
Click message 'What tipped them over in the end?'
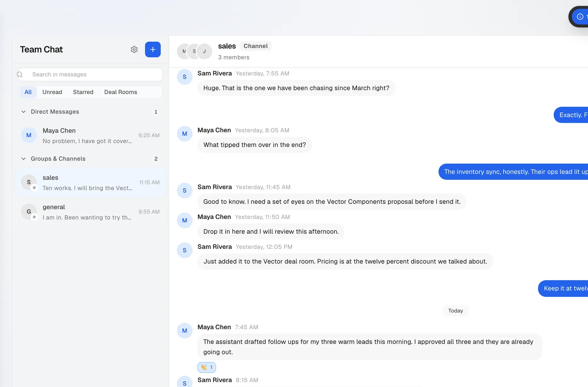point(255,145)
